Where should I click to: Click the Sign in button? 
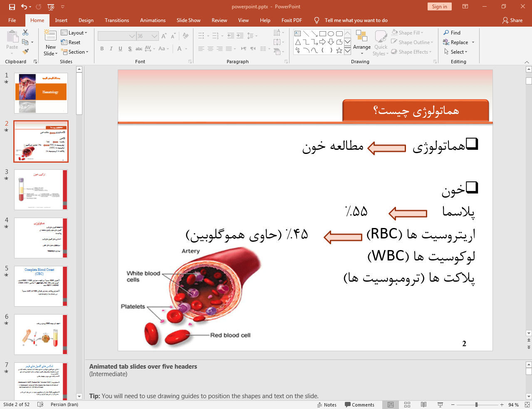[439, 7]
